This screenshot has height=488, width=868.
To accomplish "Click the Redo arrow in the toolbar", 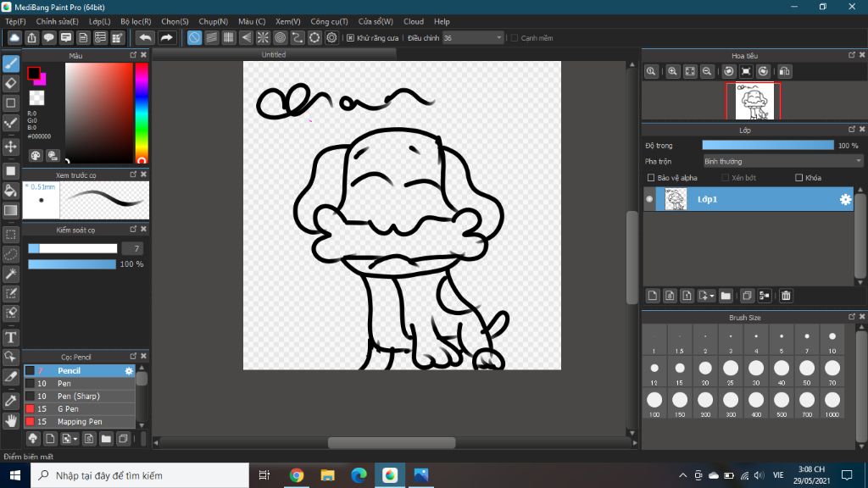I will pos(166,37).
